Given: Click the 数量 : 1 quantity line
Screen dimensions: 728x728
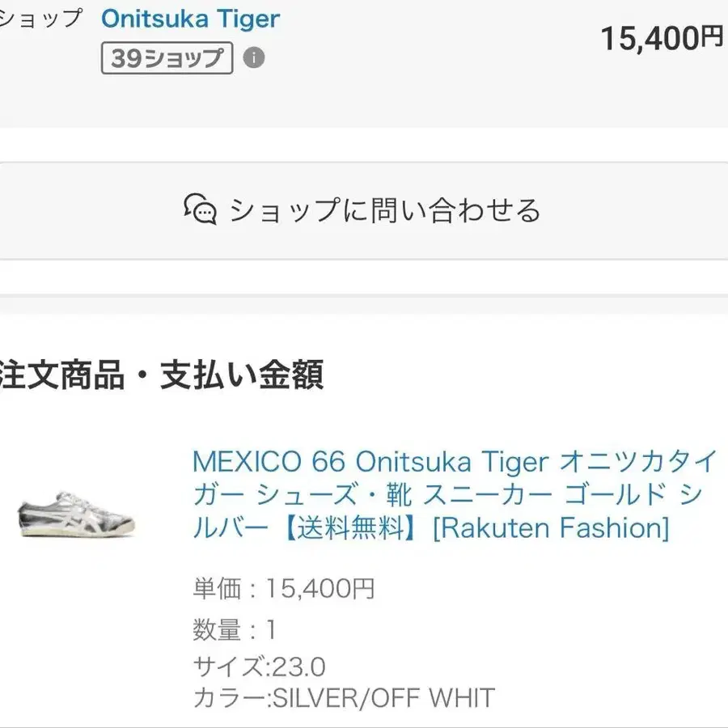Looking at the screenshot, I should coord(235,629).
